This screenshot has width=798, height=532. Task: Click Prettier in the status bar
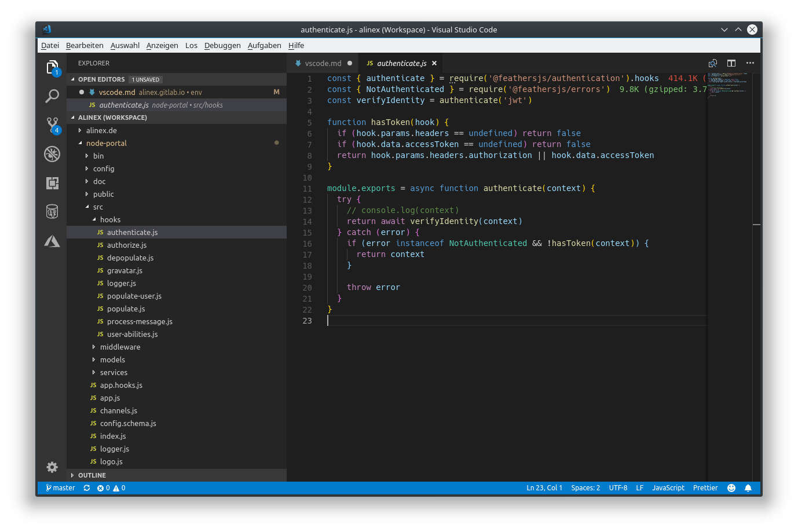tap(705, 488)
